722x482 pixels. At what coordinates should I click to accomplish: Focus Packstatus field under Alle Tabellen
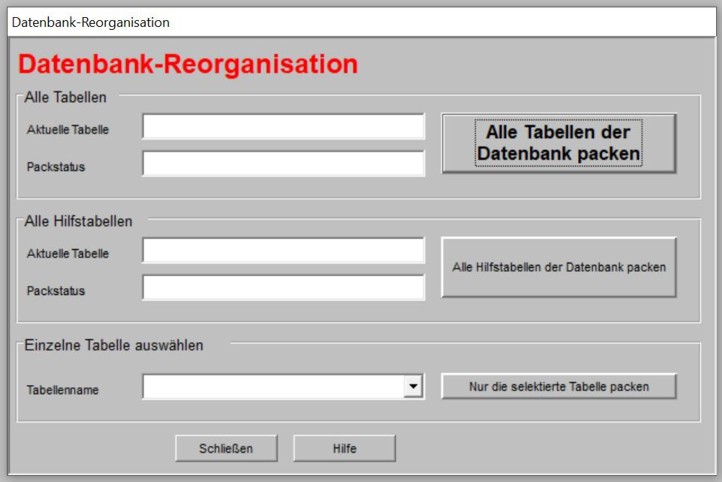point(283,164)
